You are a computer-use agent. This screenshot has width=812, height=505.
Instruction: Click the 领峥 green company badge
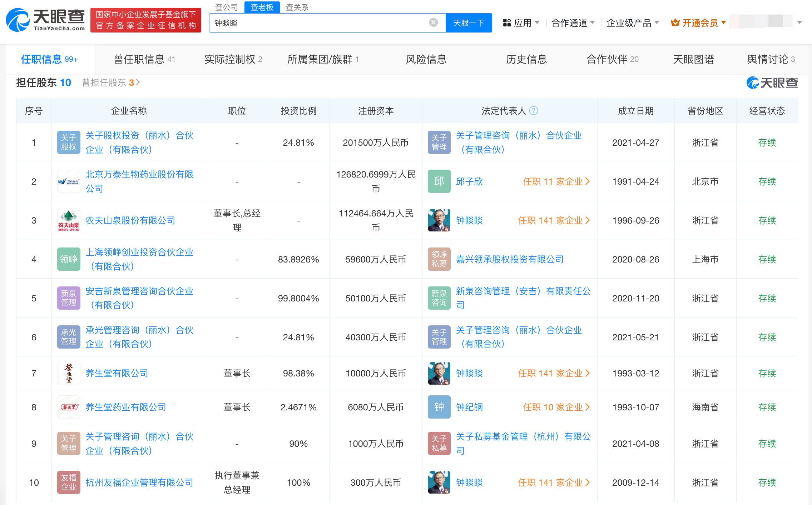tap(69, 259)
